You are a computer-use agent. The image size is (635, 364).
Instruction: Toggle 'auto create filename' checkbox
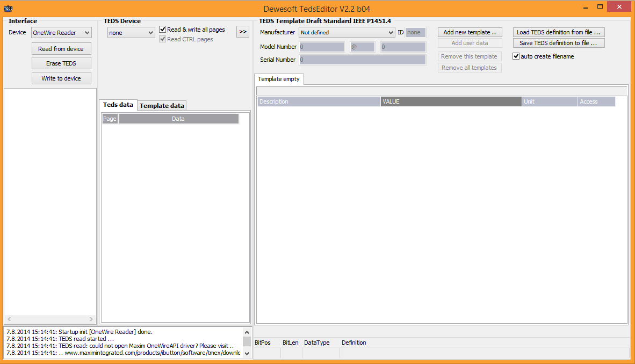point(516,56)
